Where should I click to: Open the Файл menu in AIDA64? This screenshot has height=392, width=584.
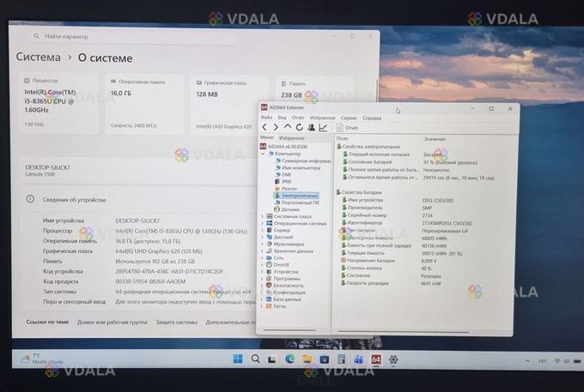[266, 118]
